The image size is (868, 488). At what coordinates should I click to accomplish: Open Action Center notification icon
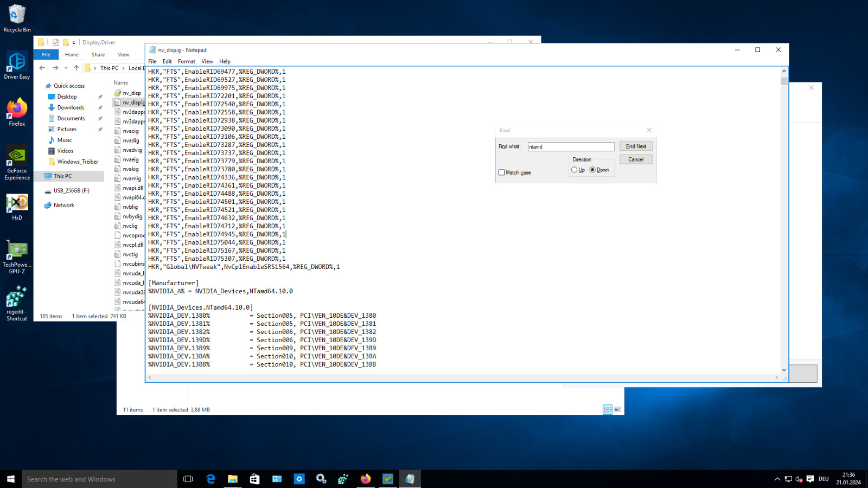pyautogui.click(x=810, y=479)
